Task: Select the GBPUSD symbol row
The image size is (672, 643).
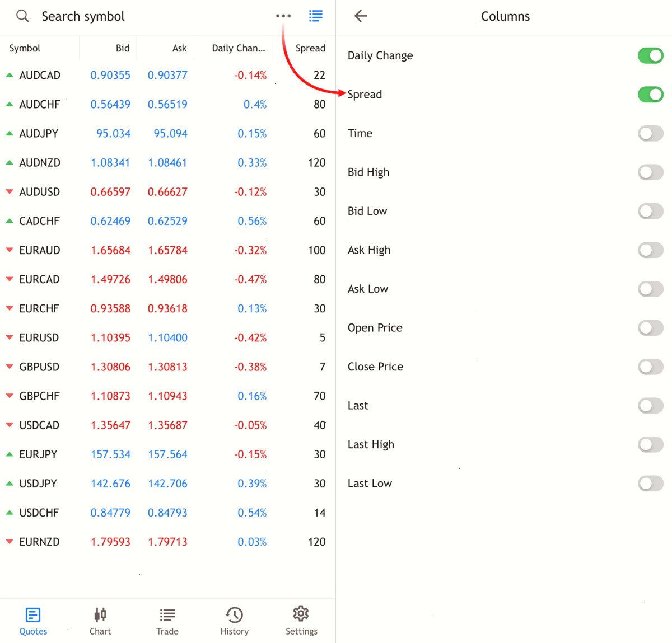Action: click(x=167, y=367)
